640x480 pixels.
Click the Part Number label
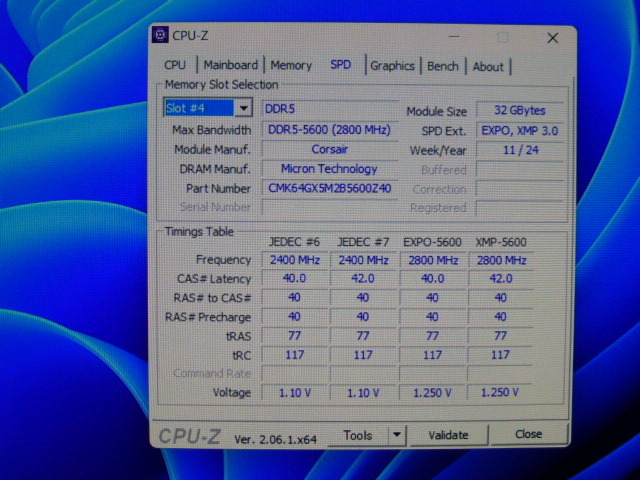tap(218, 189)
